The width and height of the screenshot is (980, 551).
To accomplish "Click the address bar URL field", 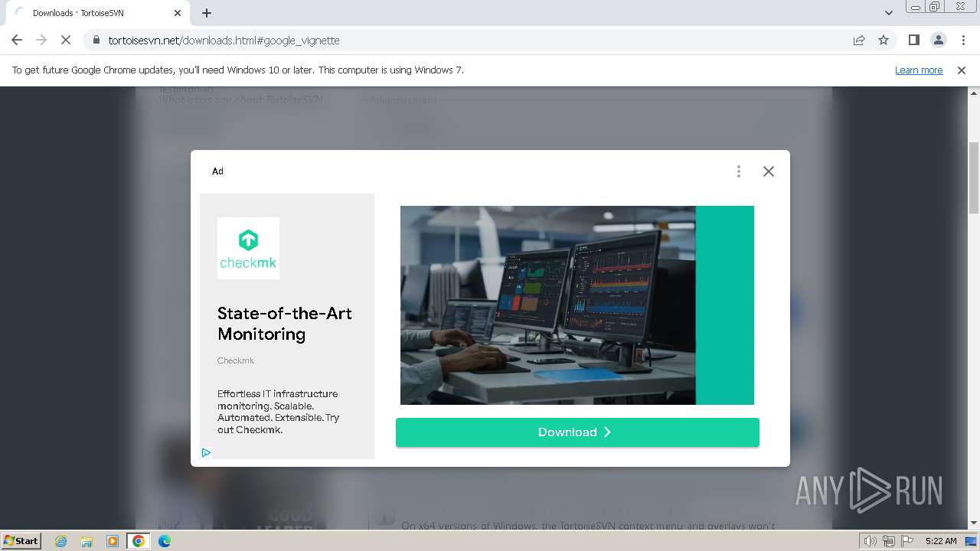I will coord(475,40).
